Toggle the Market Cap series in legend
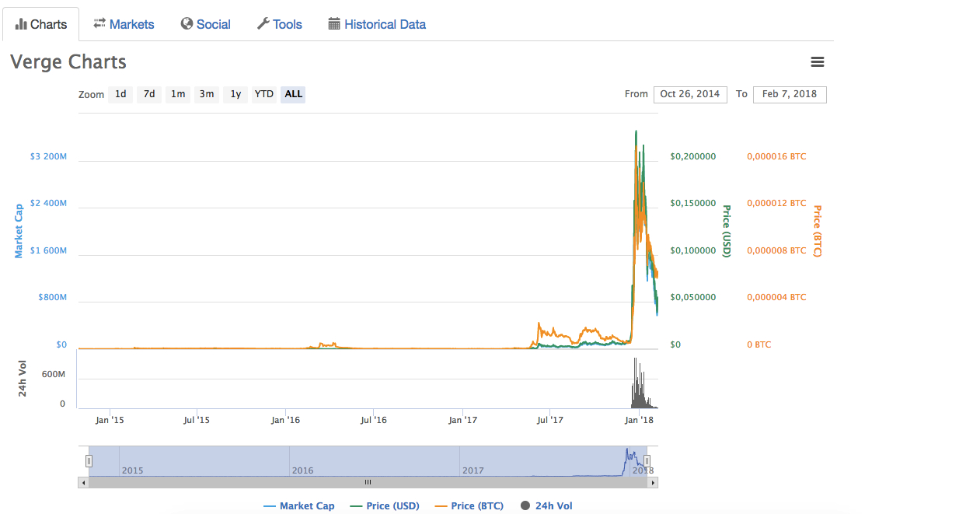The width and height of the screenshot is (980, 514). (x=299, y=506)
